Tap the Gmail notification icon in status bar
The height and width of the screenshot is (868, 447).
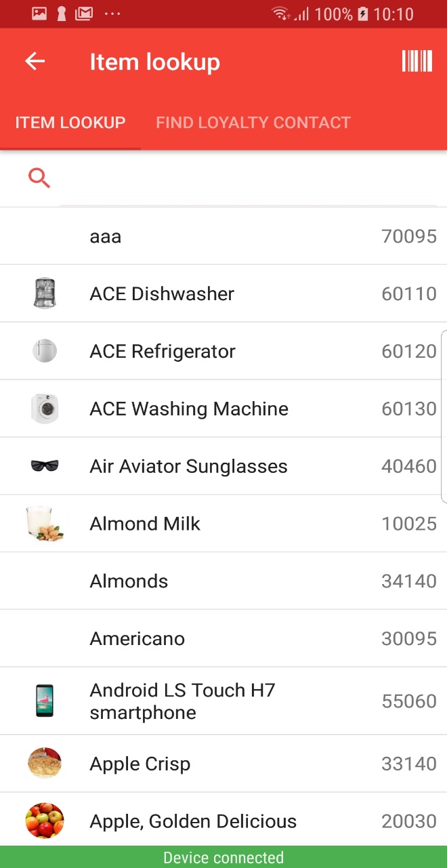pyautogui.click(x=84, y=14)
